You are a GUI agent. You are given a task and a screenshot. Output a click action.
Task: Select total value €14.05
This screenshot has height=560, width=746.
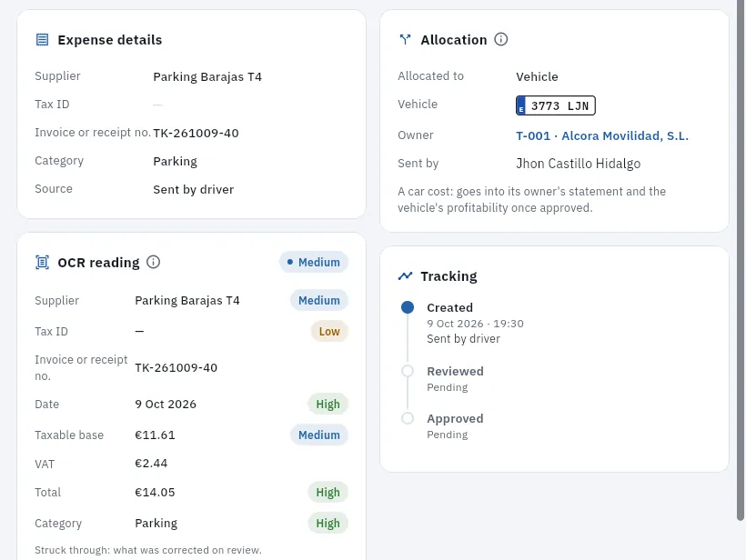coord(155,493)
